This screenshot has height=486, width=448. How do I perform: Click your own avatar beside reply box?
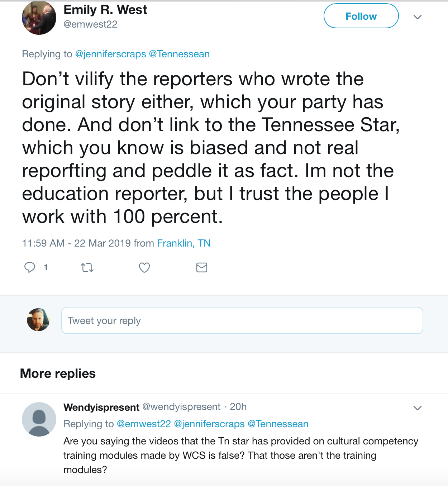(x=38, y=320)
